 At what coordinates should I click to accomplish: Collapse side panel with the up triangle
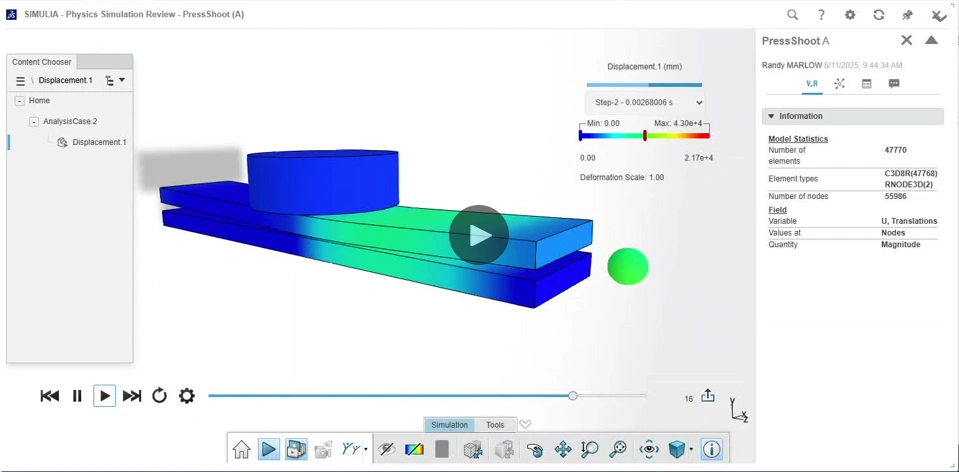[x=931, y=40]
